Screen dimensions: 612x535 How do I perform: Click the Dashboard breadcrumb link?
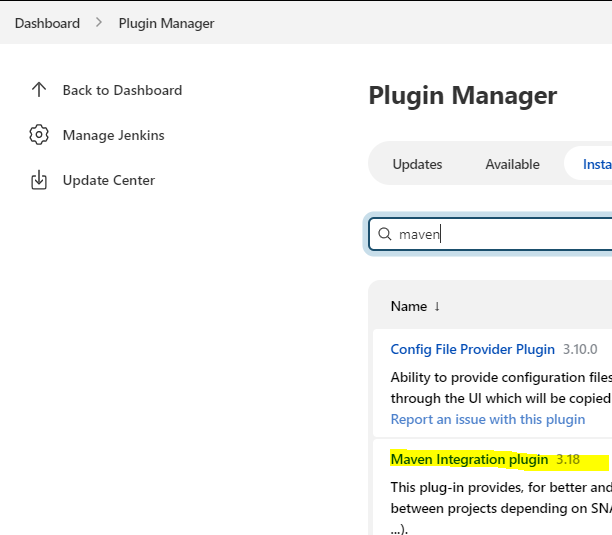pyautogui.click(x=47, y=23)
